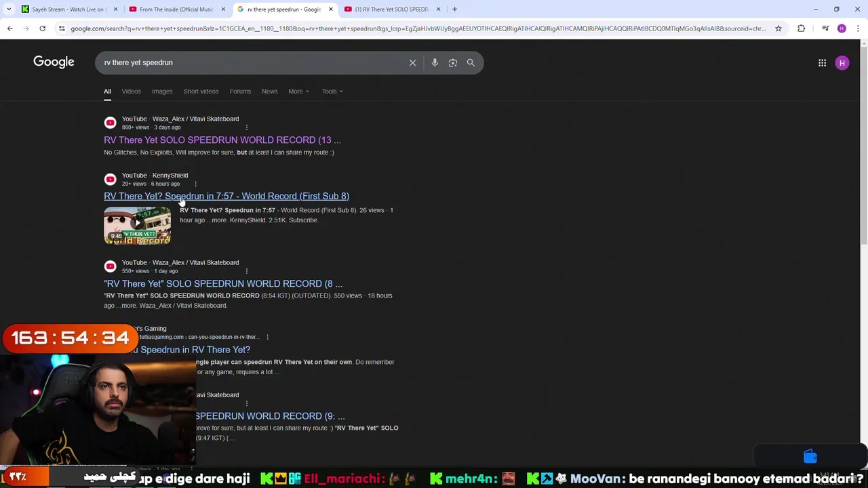This screenshot has width=868, height=488.
Task: Expand the Tools dropdown
Action: pos(332,91)
